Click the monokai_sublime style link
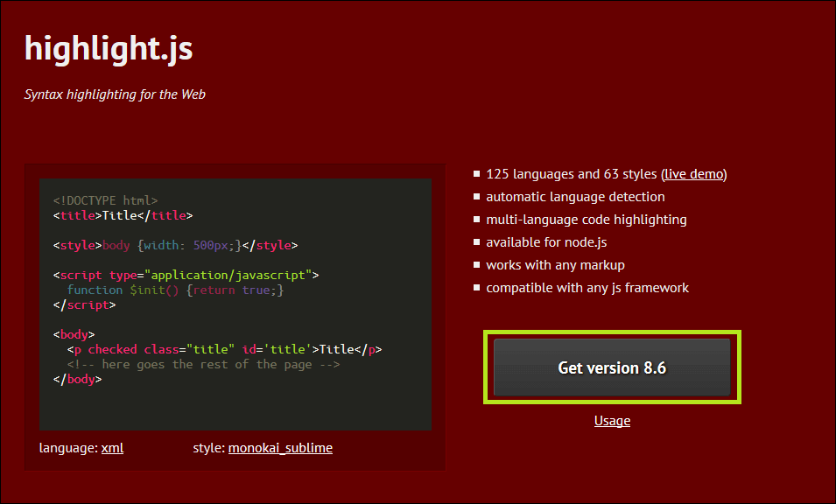 tap(280, 448)
